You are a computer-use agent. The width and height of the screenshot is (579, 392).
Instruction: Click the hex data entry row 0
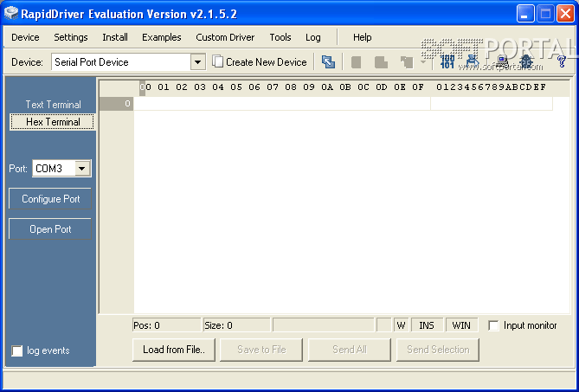tap(282, 104)
